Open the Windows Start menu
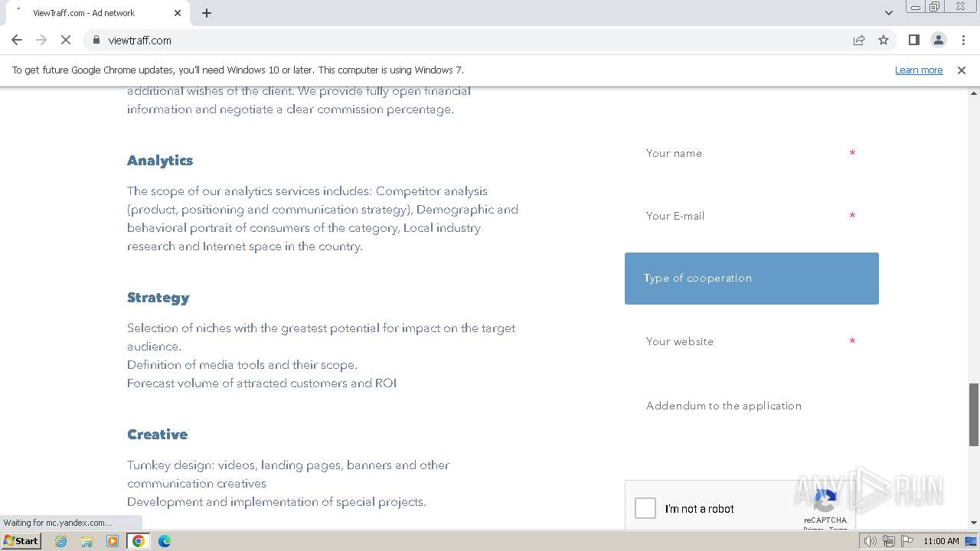Screen dimensions: 980x551 click(x=21, y=541)
